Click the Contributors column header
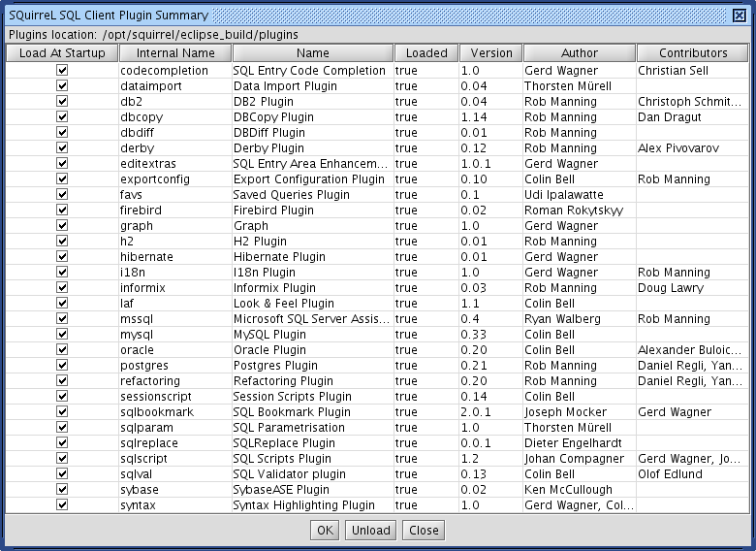 click(x=693, y=53)
